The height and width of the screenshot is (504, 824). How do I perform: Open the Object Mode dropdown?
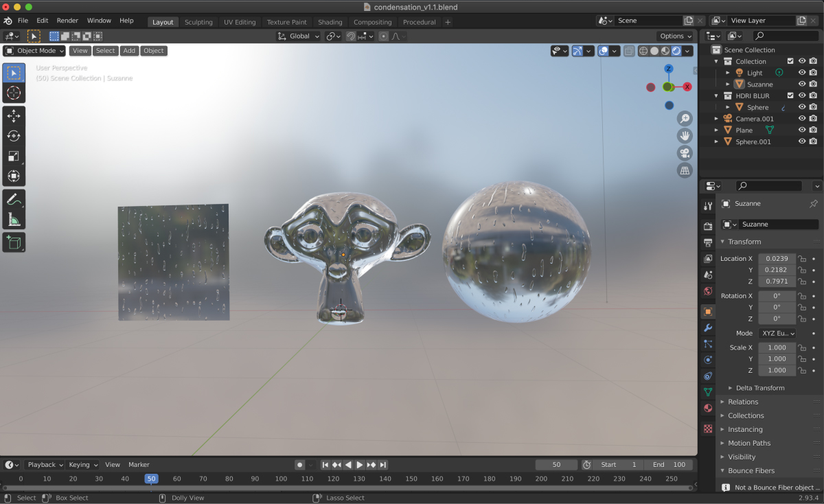[34, 51]
